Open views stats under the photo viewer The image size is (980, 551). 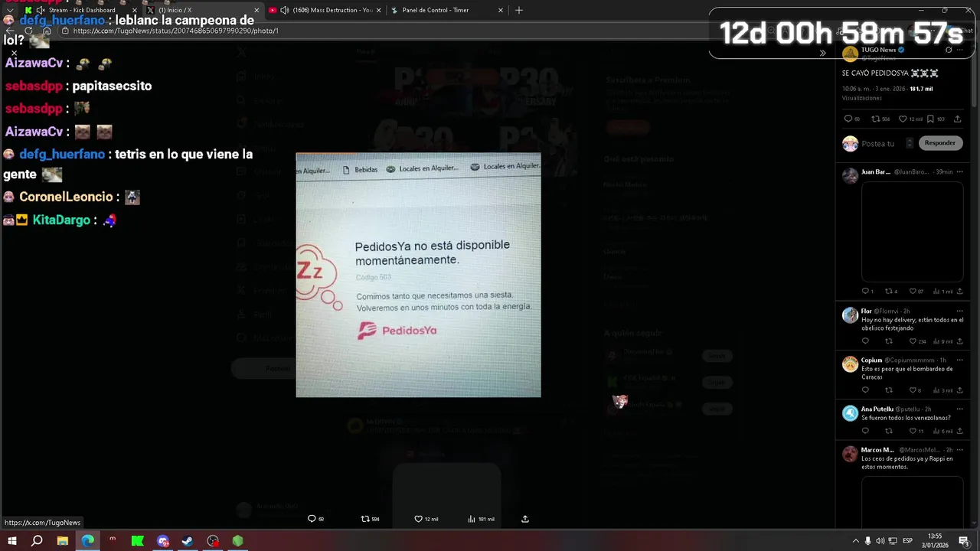point(472,519)
